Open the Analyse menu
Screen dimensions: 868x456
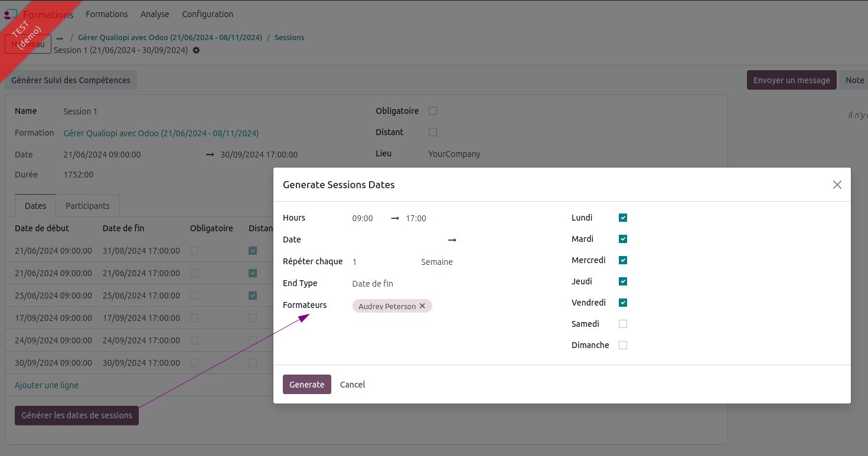tap(155, 14)
